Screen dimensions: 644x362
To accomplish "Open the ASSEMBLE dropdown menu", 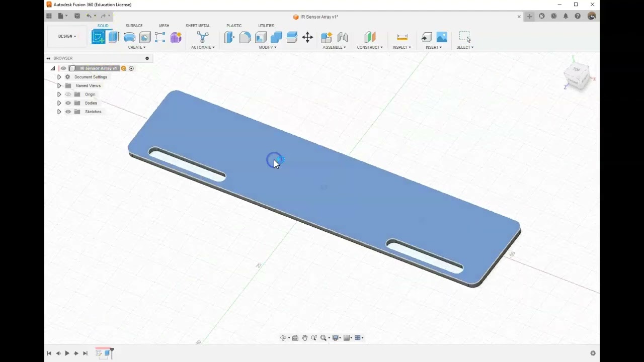I will point(334,47).
